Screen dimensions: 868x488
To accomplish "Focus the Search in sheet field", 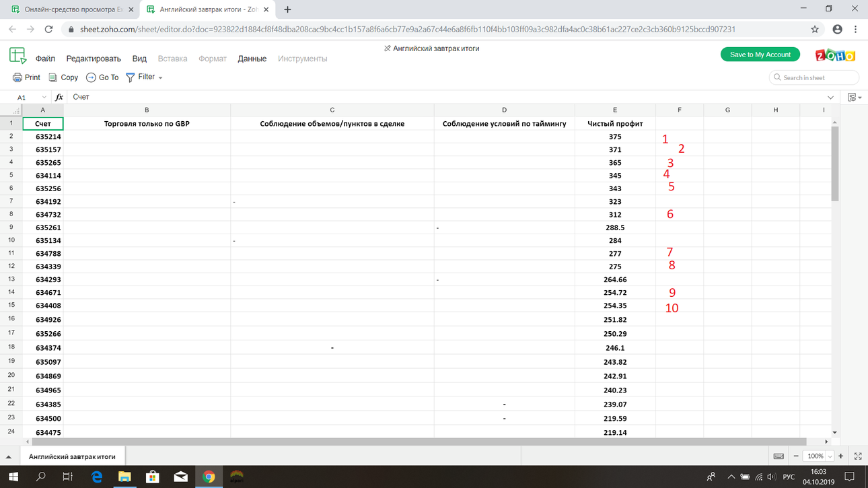I will (813, 77).
